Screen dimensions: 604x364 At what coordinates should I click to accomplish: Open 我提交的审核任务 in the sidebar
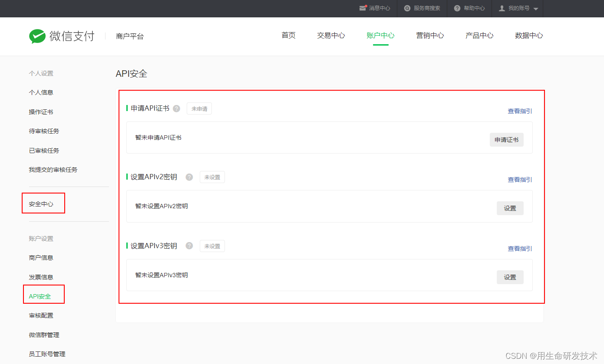coord(53,170)
